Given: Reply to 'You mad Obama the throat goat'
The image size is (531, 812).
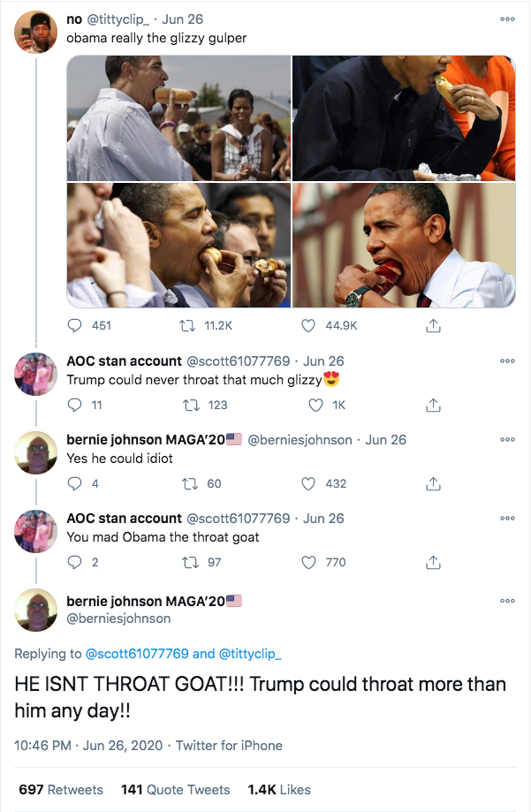Looking at the screenshot, I should pos(75,563).
